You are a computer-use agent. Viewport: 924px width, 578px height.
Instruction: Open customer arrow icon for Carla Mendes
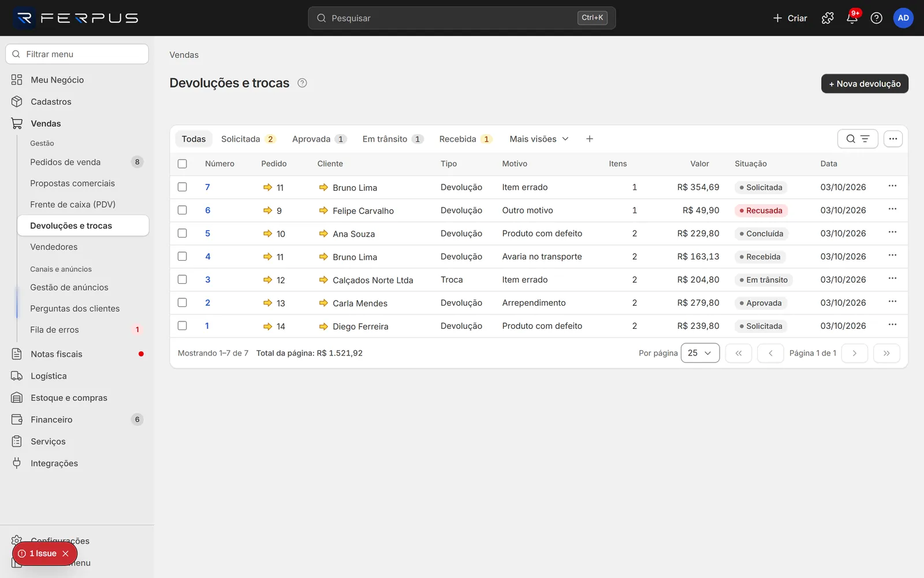pyautogui.click(x=323, y=303)
